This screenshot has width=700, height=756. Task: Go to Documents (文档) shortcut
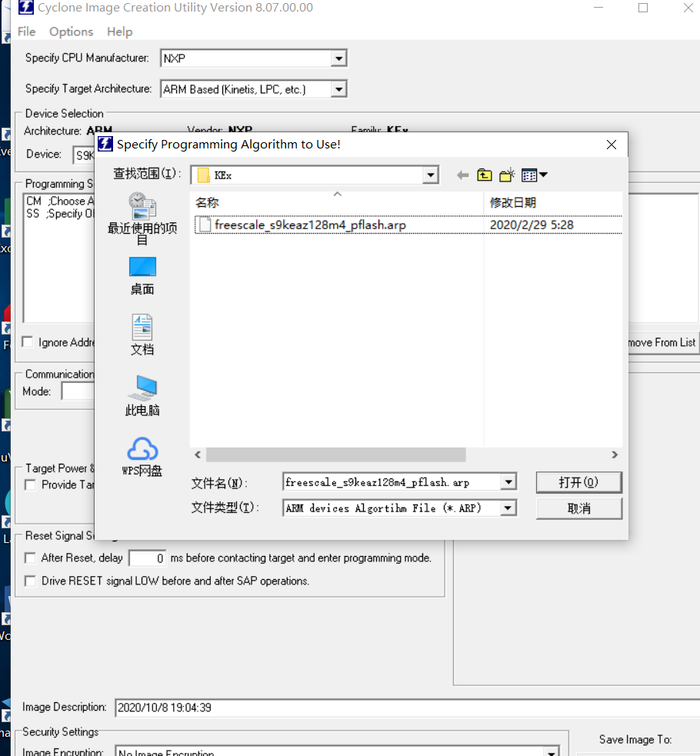(x=142, y=335)
